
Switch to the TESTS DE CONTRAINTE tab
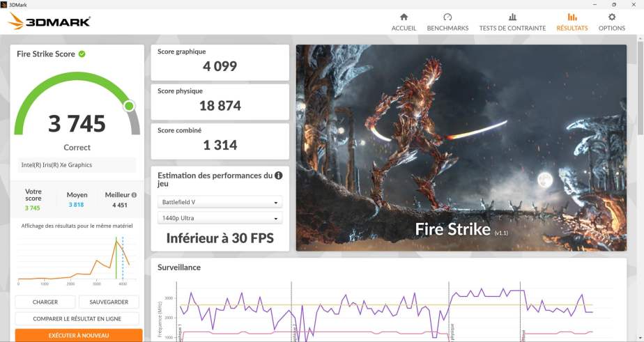[512, 29]
